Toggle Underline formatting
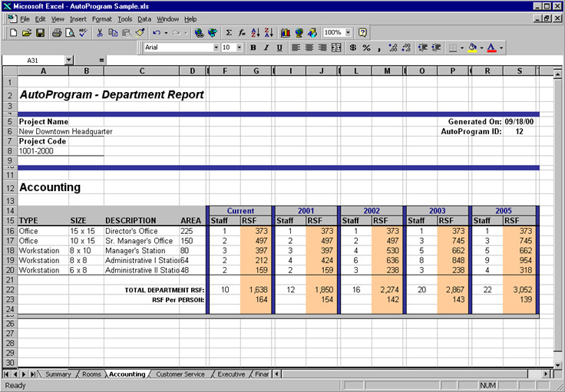The image size is (565, 392). (x=279, y=48)
